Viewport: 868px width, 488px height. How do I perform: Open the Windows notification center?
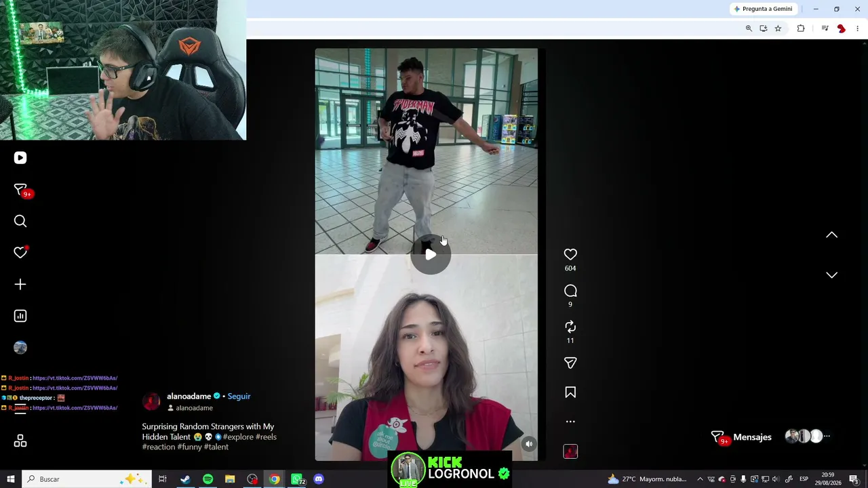[x=854, y=479]
